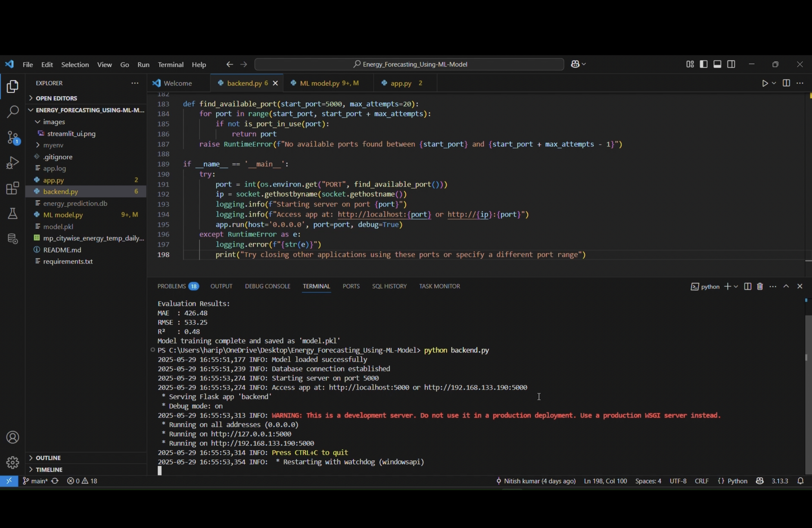Viewport: 812px width, 528px height.
Task: Toggle the primary side bar layout button
Action: pyautogui.click(x=703, y=64)
